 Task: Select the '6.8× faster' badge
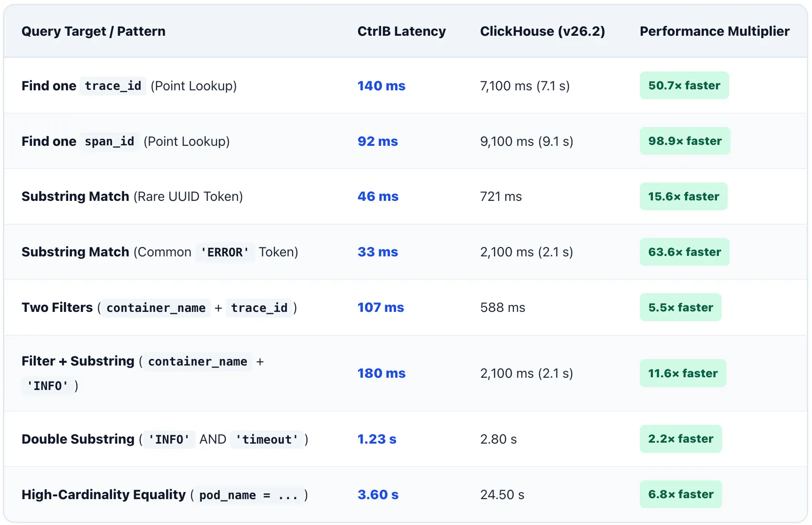click(x=681, y=494)
